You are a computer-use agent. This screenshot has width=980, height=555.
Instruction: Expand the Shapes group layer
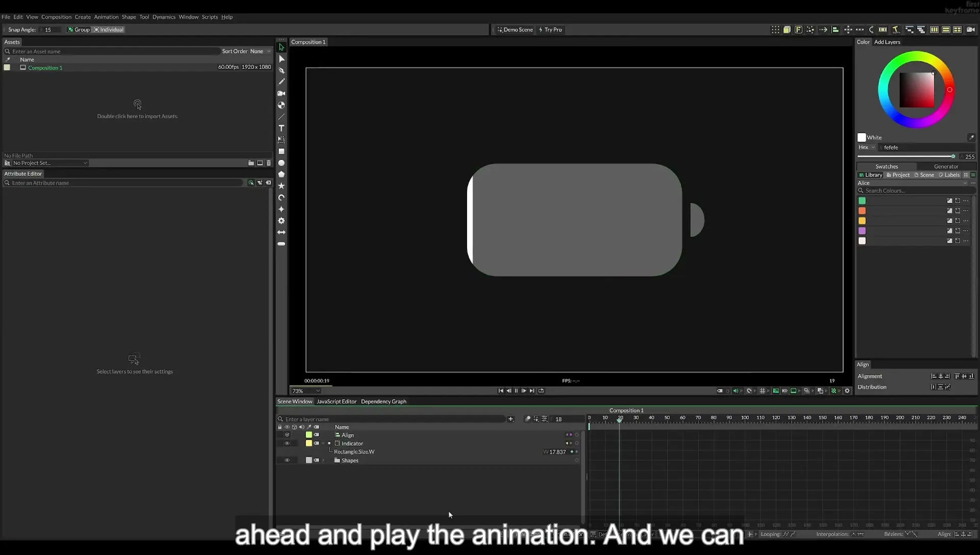[323, 461]
